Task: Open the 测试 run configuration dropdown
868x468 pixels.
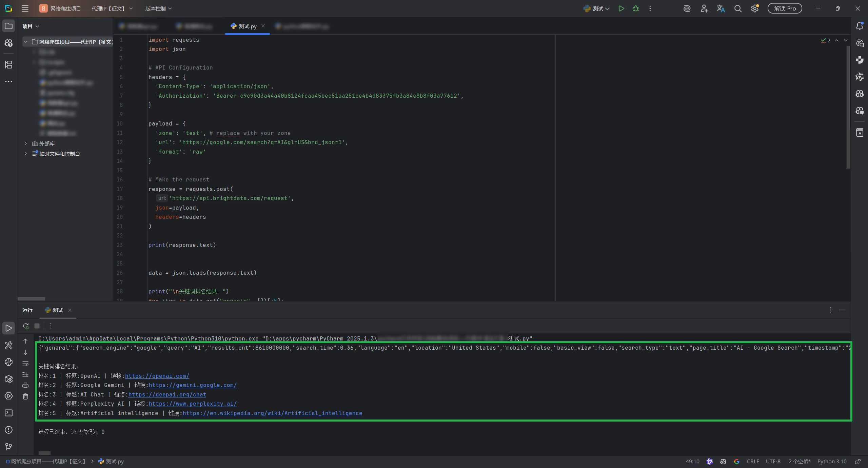Action: pos(598,8)
